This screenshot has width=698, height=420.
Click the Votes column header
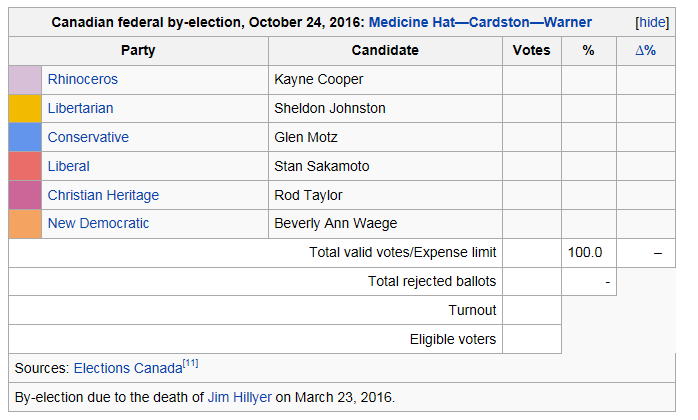click(531, 50)
